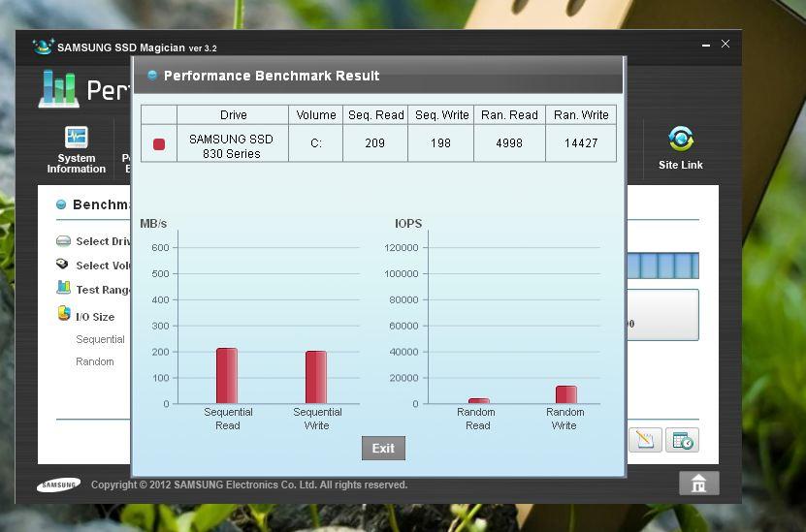Click the Performance bar-chart logo
The height and width of the screenshot is (532, 806).
pyautogui.click(x=58, y=89)
